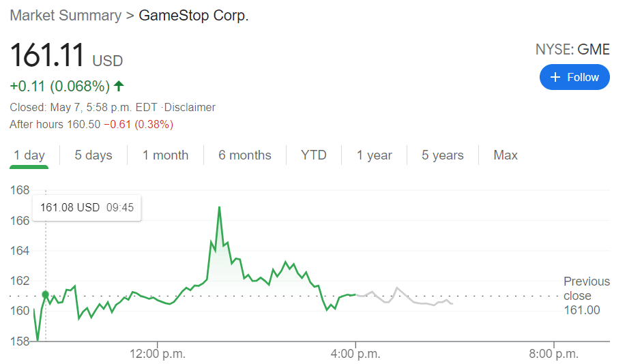This screenshot has width=627, height=364.
Task: Click the Previous close 161.00 label
Action: tap(586, 296)
